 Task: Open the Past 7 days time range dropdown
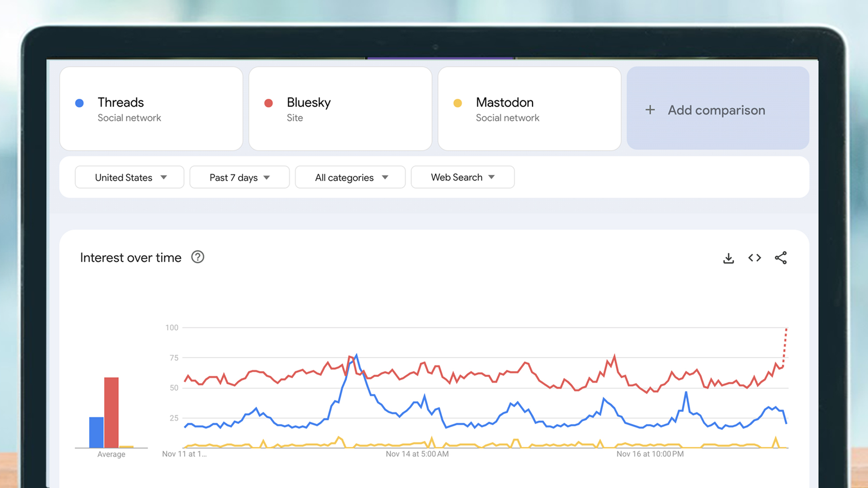[x=239, y=177]
